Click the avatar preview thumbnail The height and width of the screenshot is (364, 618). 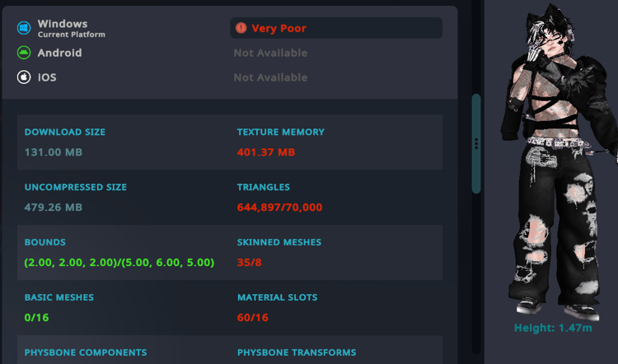point(558,161)
